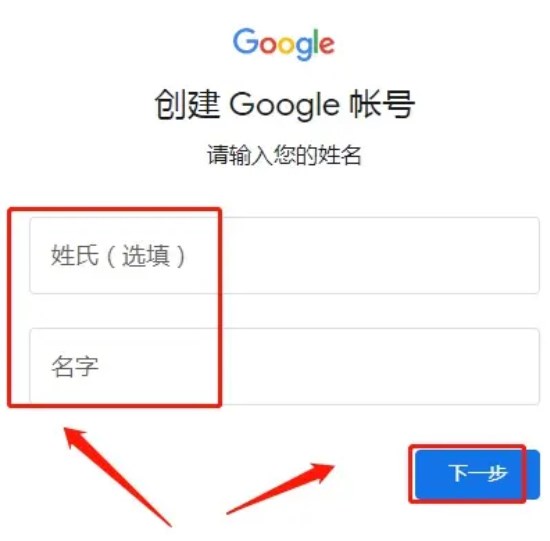Click the 姓氏（选填） placeholder label
This screenshot has height=541, width=550.
coord(118,256)
